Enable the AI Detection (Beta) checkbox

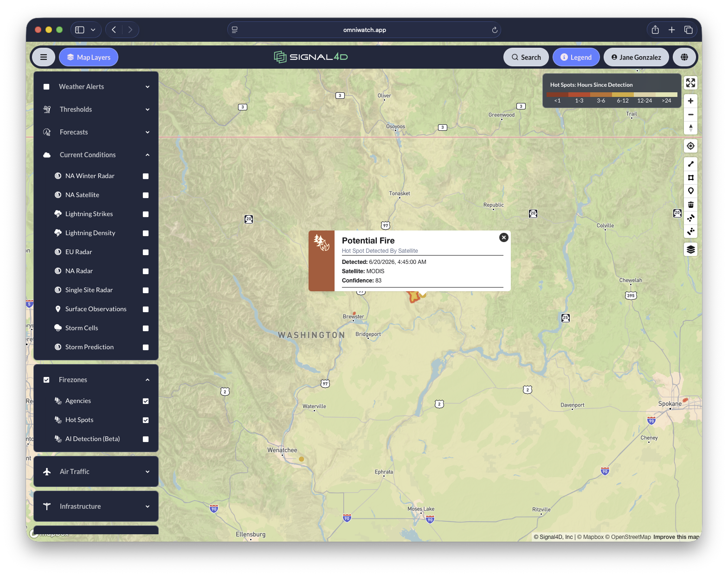click(x=146, y=439)
